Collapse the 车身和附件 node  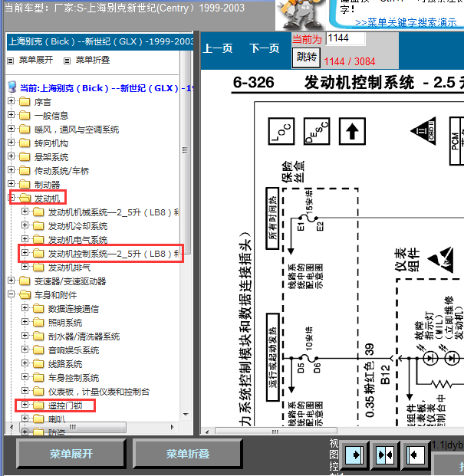12,294
